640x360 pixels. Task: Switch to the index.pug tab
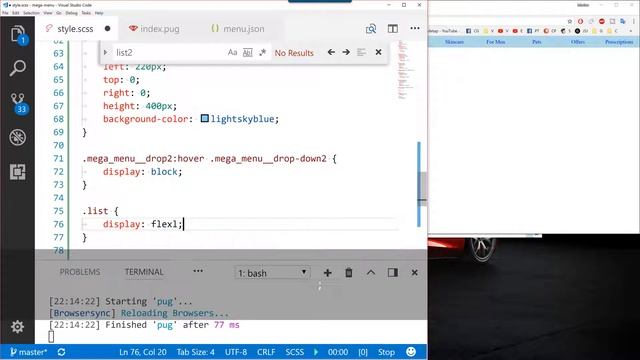[154, 29]
